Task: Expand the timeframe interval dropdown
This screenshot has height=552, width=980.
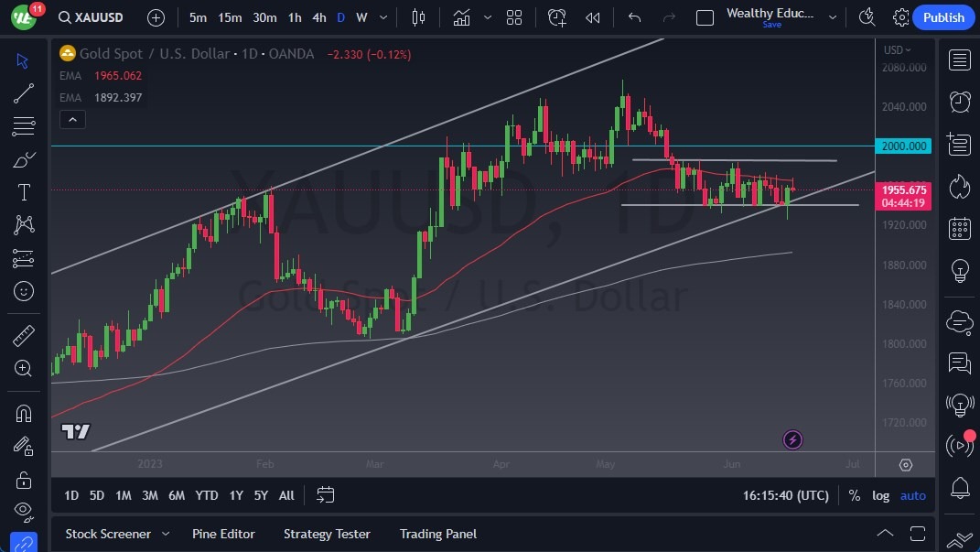Action: click(383, 17)
